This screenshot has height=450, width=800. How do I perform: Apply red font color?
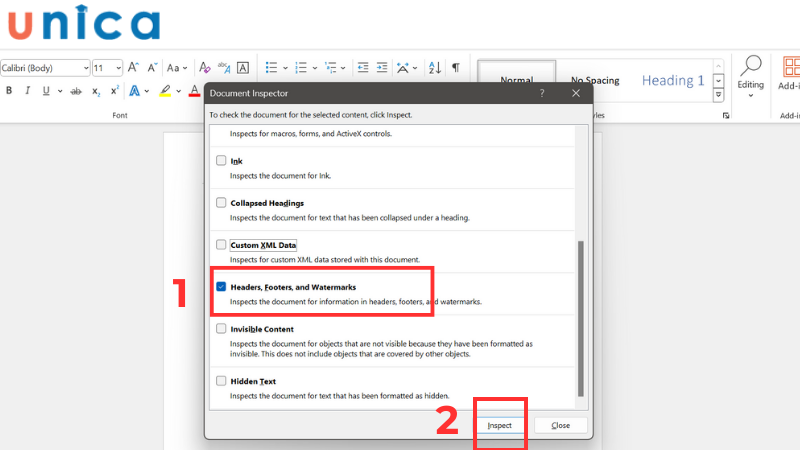pos(194,91)
